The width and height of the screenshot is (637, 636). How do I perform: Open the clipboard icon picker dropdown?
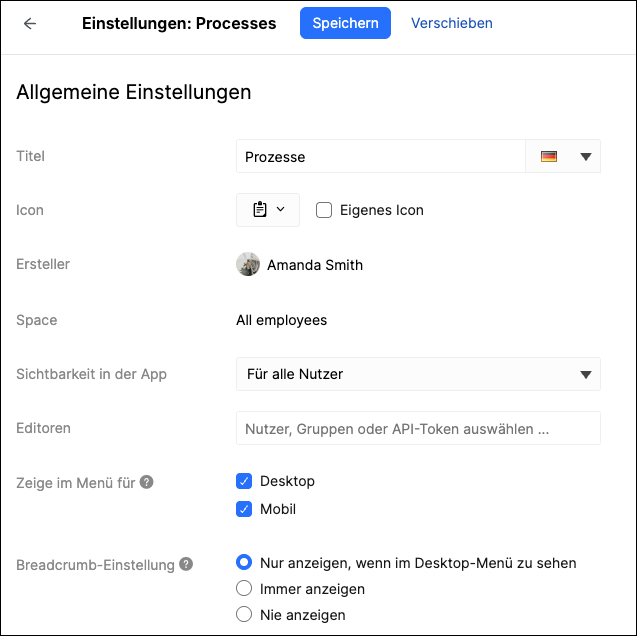click(x=268, y=210)
